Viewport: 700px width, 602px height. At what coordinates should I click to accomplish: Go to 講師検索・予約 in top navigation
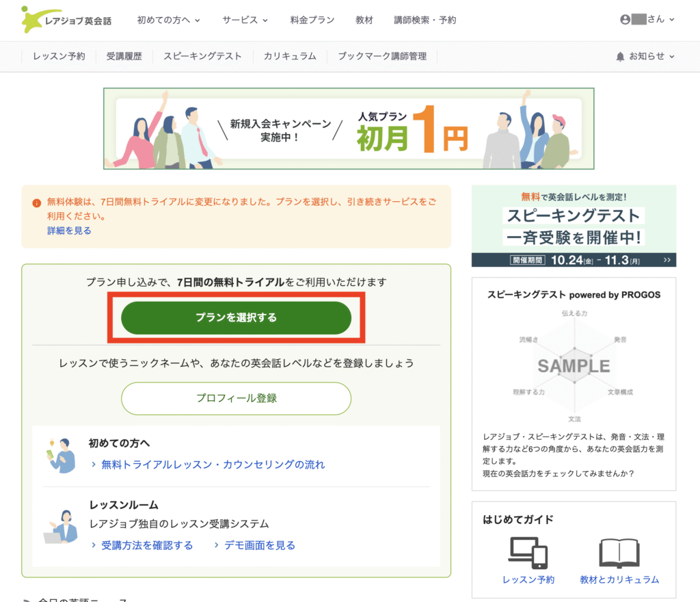point(425,20)
